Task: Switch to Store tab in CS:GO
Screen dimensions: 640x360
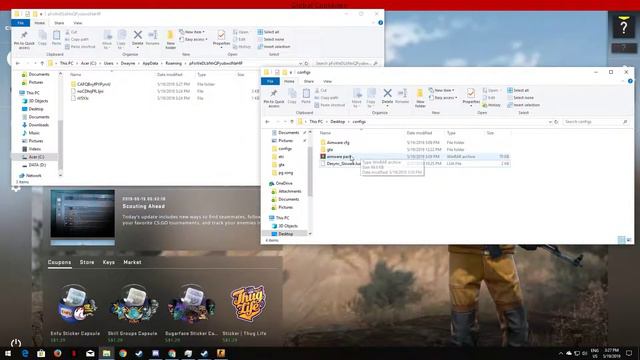Action: coord(87,262)
